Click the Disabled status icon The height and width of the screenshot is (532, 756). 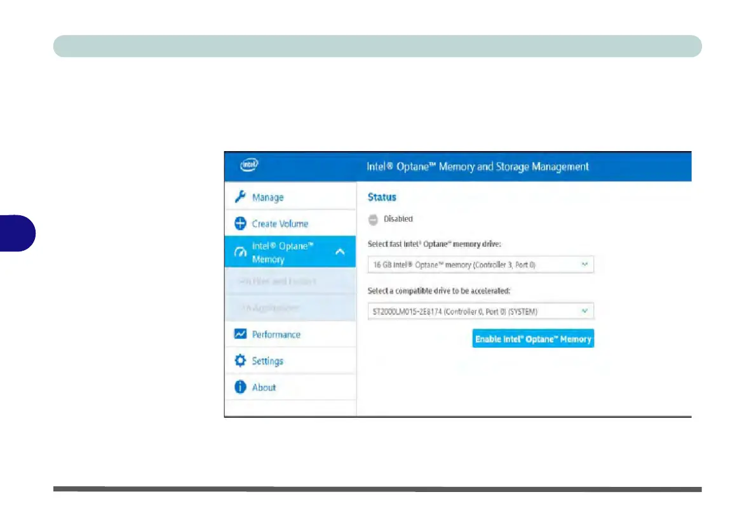pos(373,220)
